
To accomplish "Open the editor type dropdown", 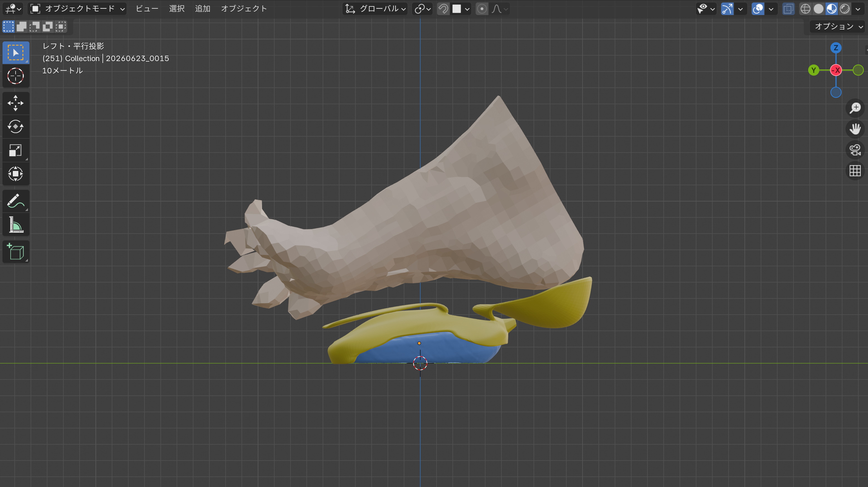I will tap(13, 9).
